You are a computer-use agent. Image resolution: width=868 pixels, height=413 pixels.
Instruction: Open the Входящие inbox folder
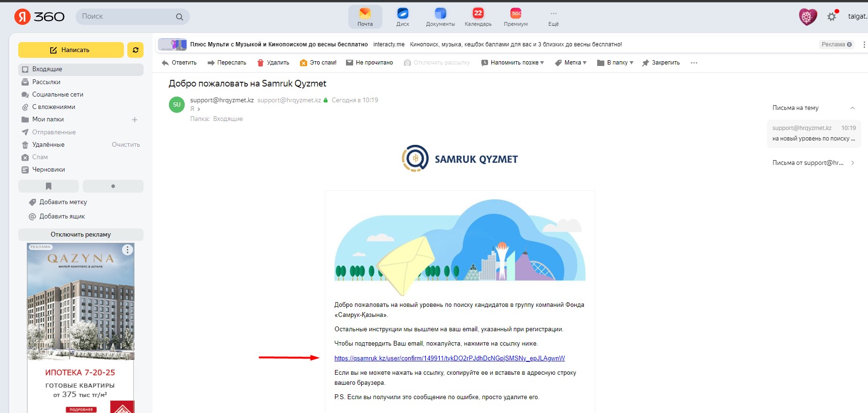81,69
